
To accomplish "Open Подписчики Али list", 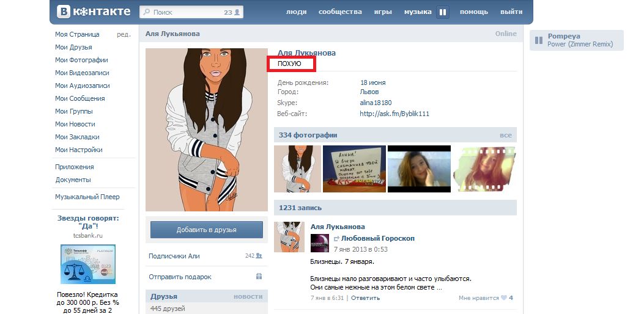I will point(174,256).
